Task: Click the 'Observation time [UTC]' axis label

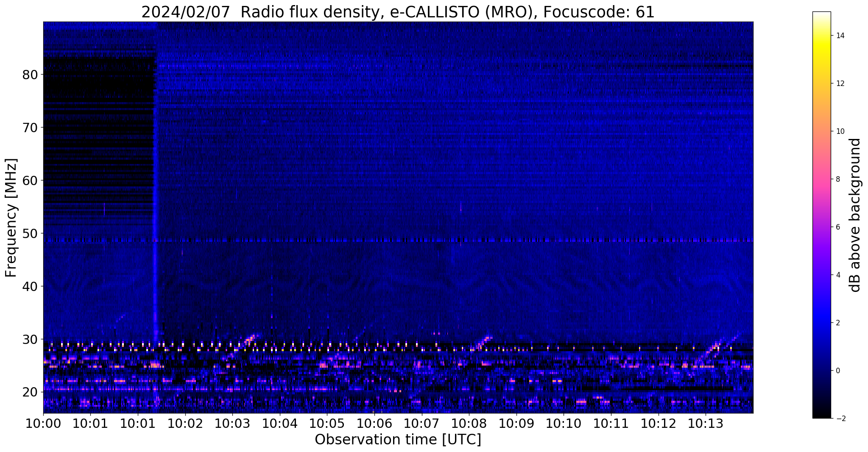Action: [x=398, y=439]
